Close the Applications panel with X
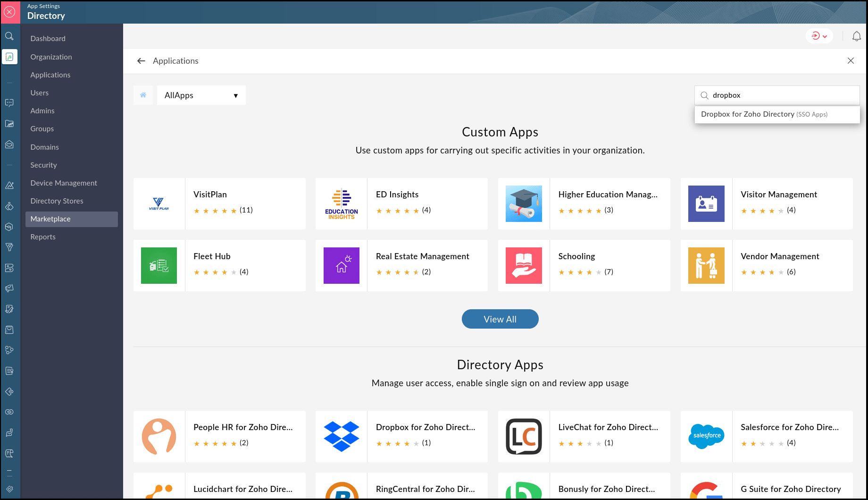Viewport: 868px width, 500px height. pyautogui.click(x=851, y=61)
